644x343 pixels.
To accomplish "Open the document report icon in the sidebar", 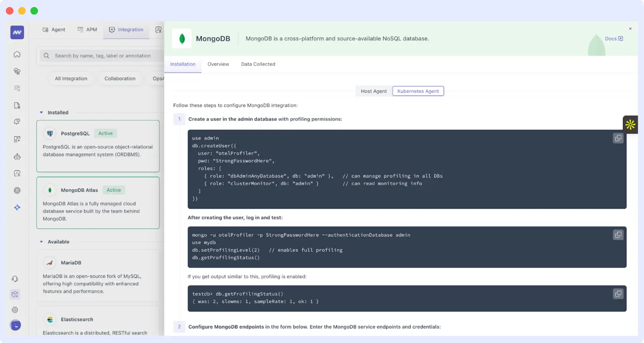I will click(17, 105).
